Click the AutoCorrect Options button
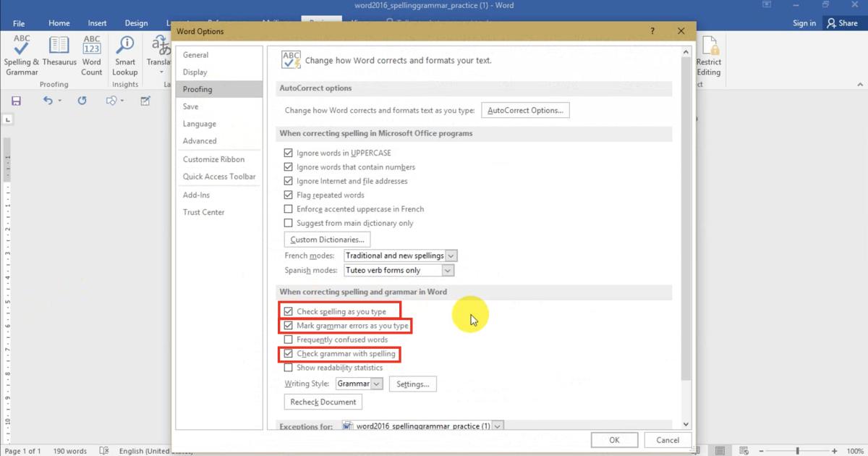The image size is (868, 456). coord(526,111)
